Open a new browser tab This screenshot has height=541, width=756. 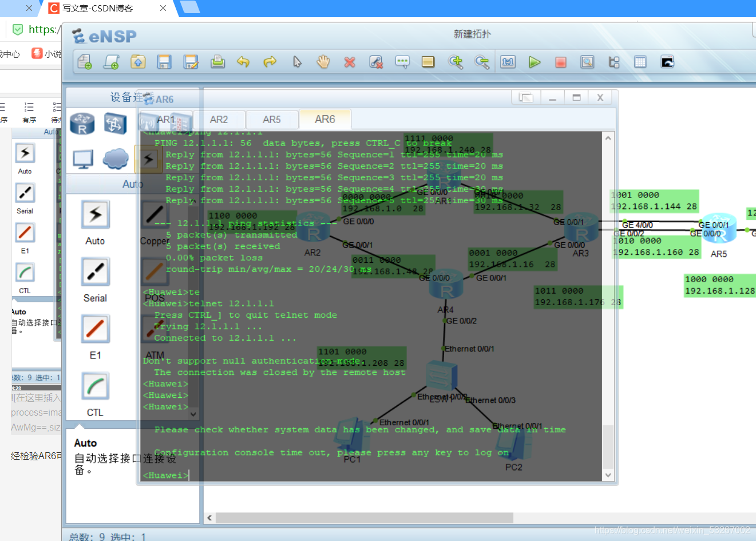[191, 7]
